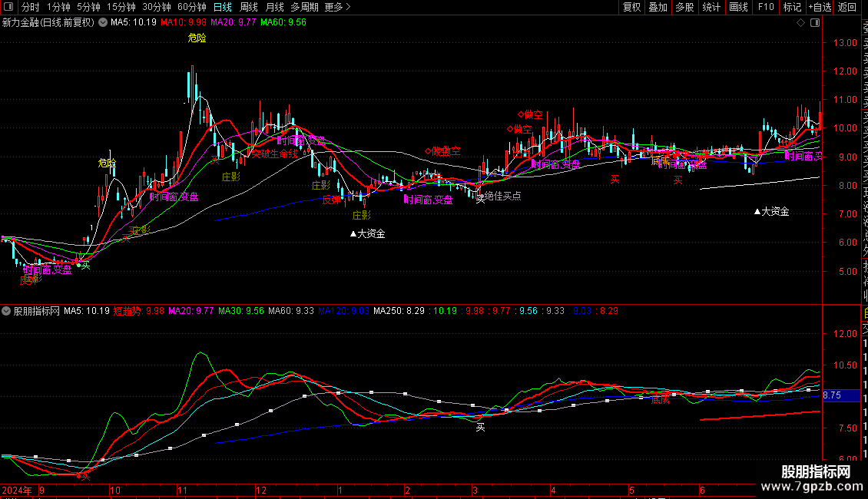Click the highlighted 8.75 value on indicator axis
This screenshot has width=868, height=499.
832,395
